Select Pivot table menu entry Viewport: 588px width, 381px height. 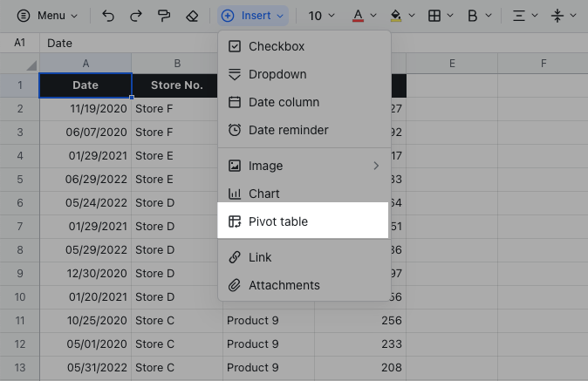click(x=277, y=221)
